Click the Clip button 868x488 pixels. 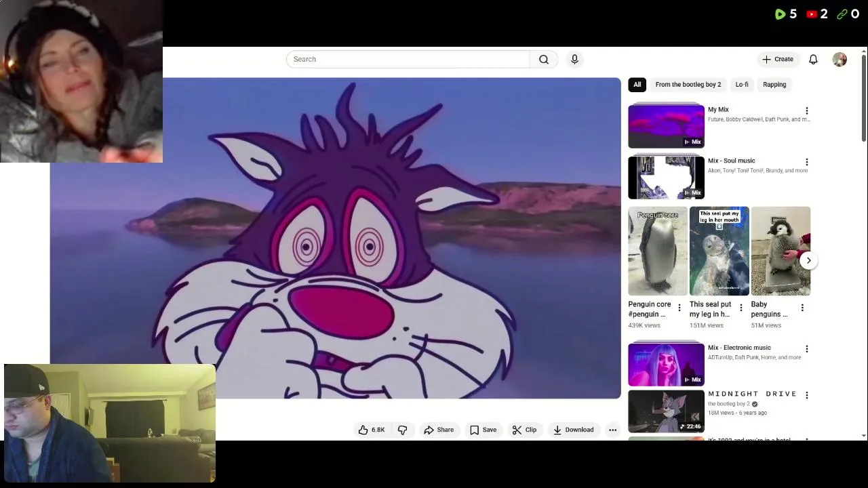524,430
